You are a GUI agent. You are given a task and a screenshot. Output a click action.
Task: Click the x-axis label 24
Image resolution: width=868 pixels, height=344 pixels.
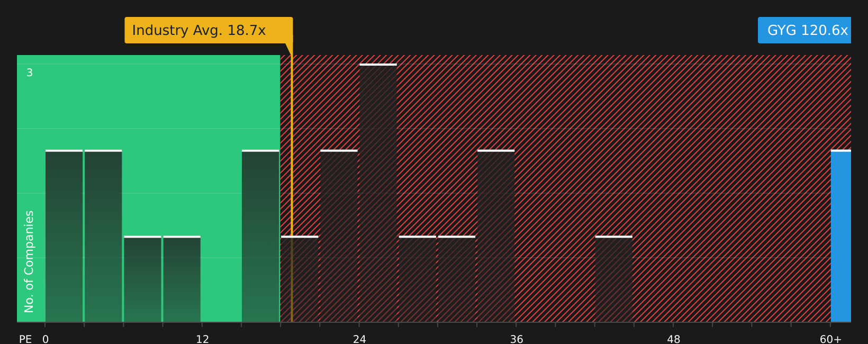360,339
